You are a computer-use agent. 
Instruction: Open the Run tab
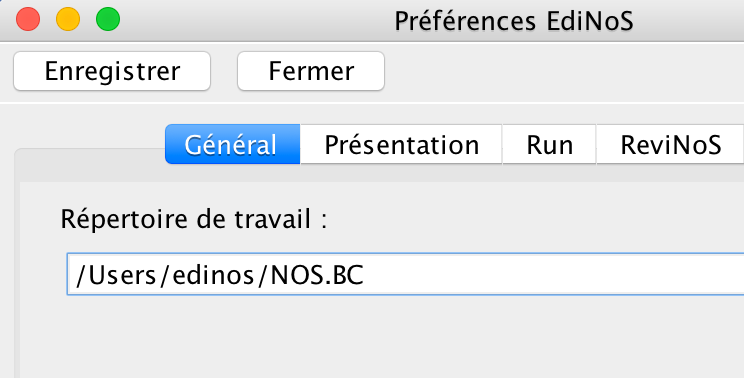[x=549, y=144]
